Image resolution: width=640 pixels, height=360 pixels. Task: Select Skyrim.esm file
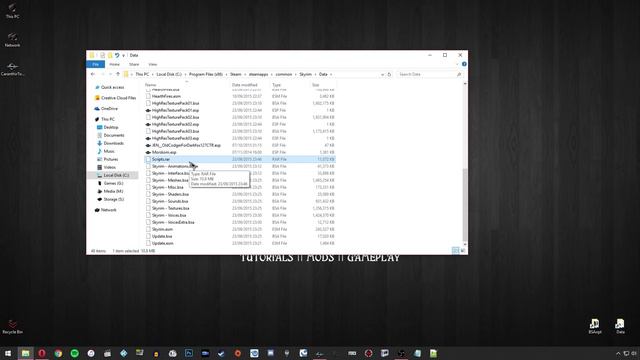pos(162,229)
